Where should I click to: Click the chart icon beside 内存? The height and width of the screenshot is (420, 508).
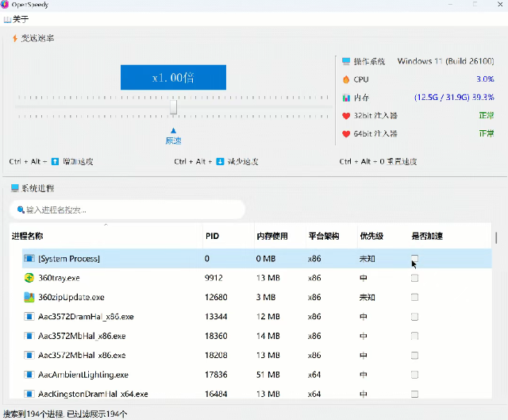pyautogui.click(x=346, y=98)
